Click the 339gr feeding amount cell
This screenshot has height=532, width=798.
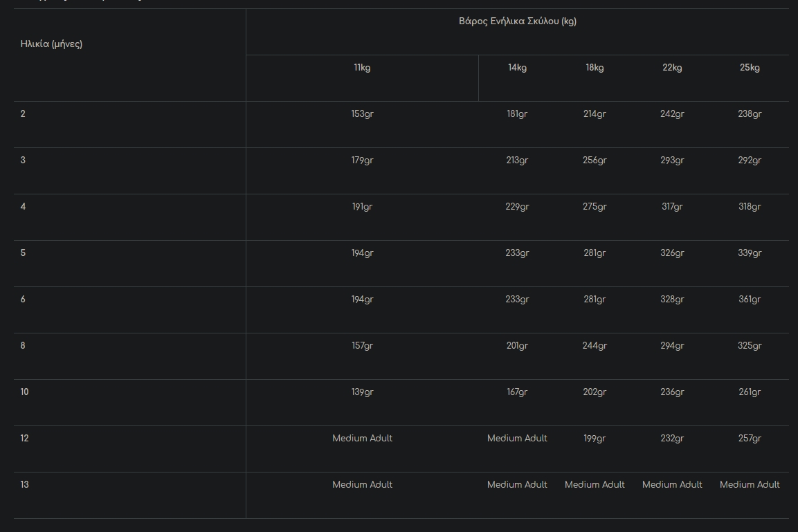[750, 253]
